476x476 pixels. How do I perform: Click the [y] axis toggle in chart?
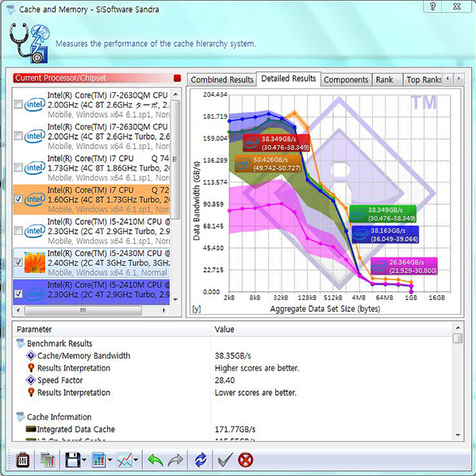click(197, 309)
